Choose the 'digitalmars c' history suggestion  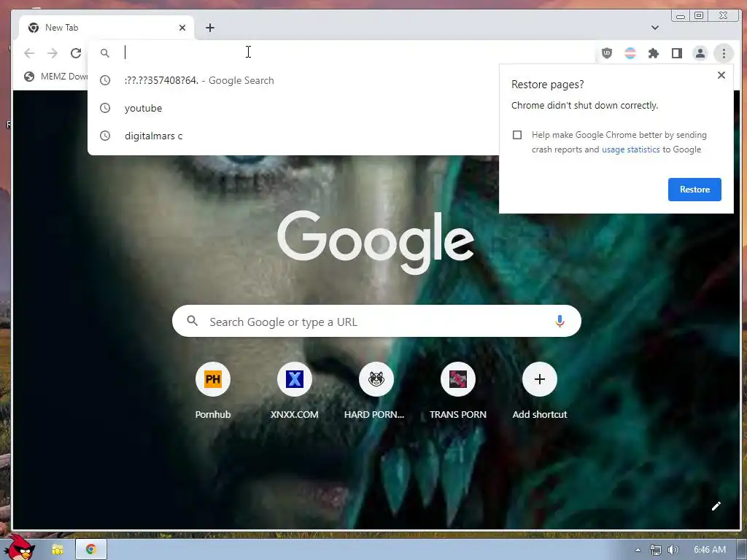293,136
